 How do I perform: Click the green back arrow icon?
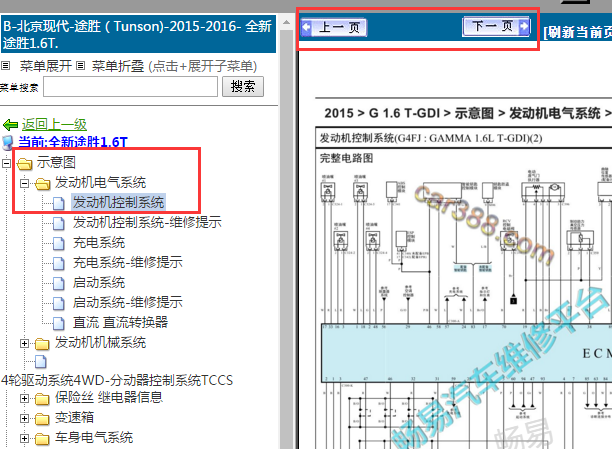coord(10,125)
